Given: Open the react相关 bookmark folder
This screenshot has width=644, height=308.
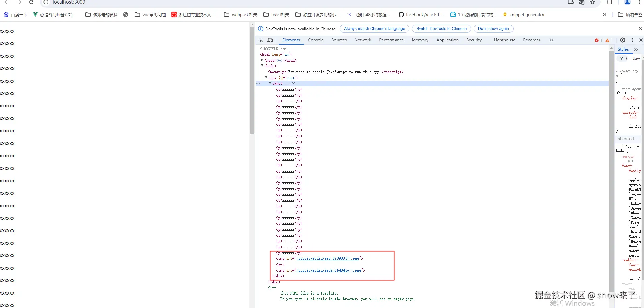Looking at the screenshot, I should [x=276, y=15].
